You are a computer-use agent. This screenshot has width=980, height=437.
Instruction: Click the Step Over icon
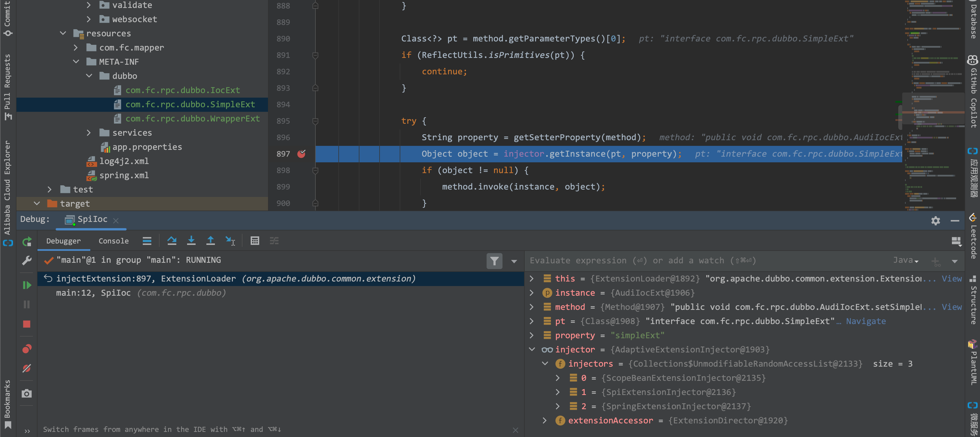tap(172, 241)
